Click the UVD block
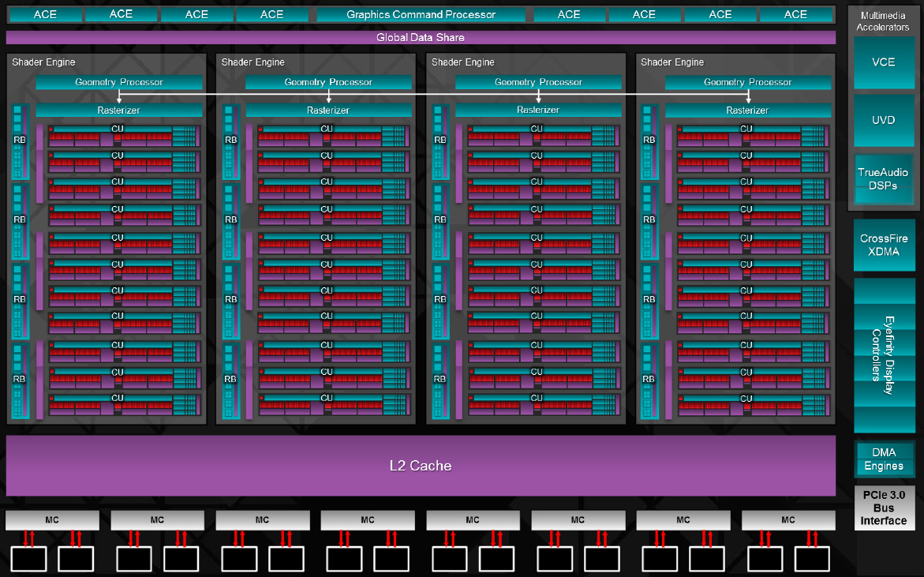 (883, 120)
